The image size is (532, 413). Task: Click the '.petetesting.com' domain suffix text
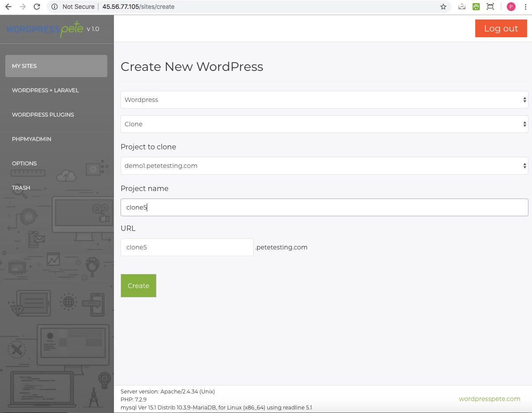tap(281, 247)
